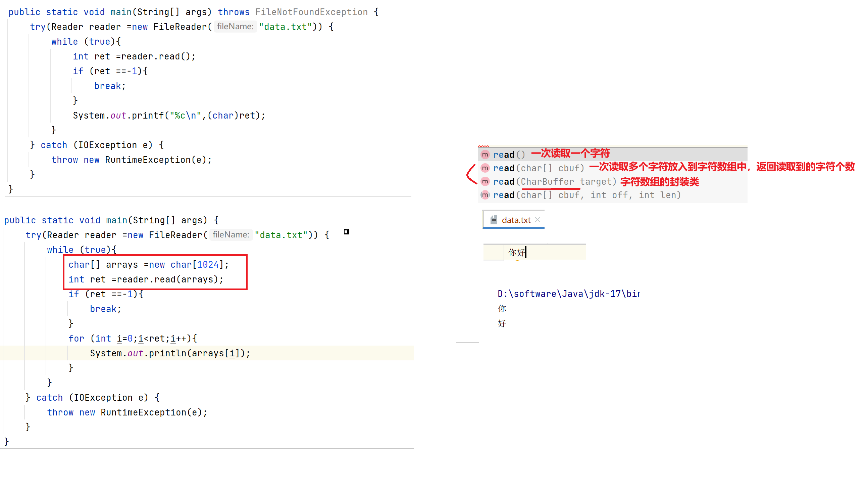Click the method icon beside read()

485,155
